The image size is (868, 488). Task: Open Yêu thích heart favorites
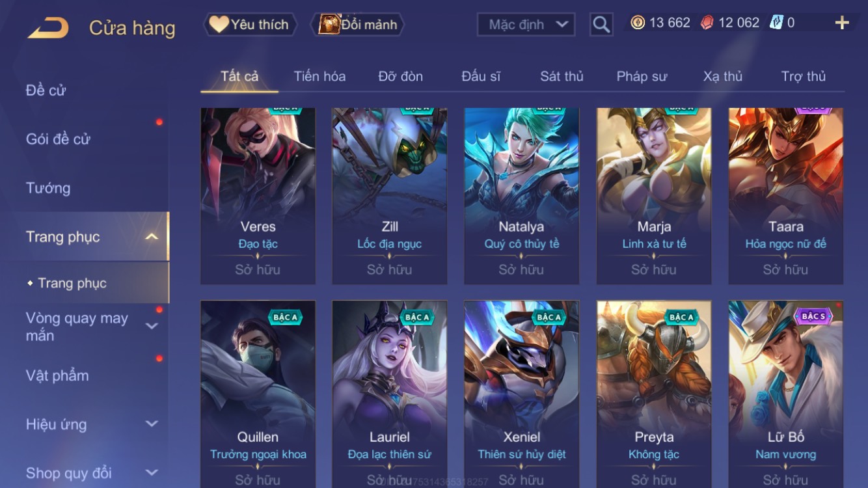point(250,25)
